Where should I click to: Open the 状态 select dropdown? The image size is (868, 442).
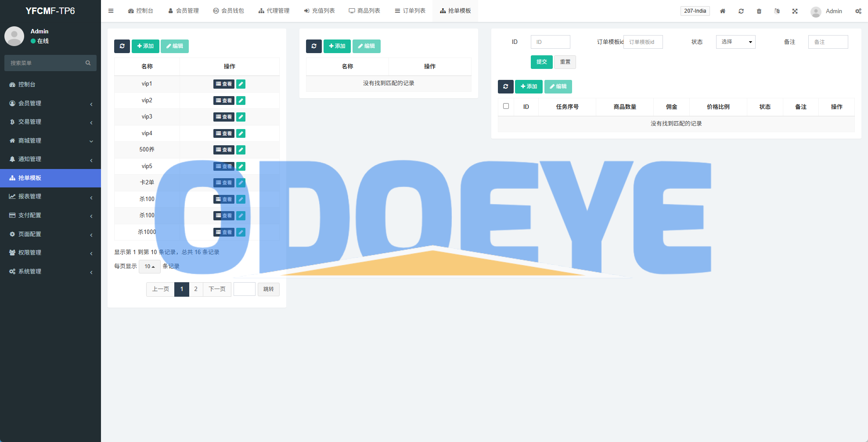pyautogui.click(x=735, y=42)
